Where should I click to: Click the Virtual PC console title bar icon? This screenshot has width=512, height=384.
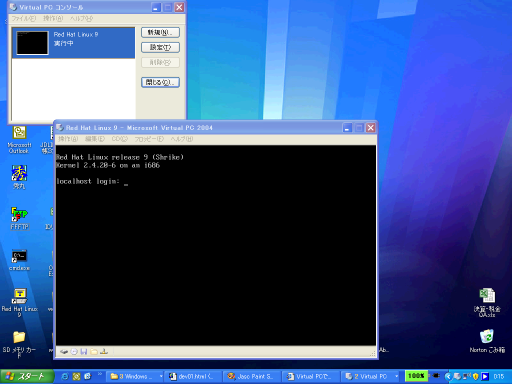[x=13, y=7]
